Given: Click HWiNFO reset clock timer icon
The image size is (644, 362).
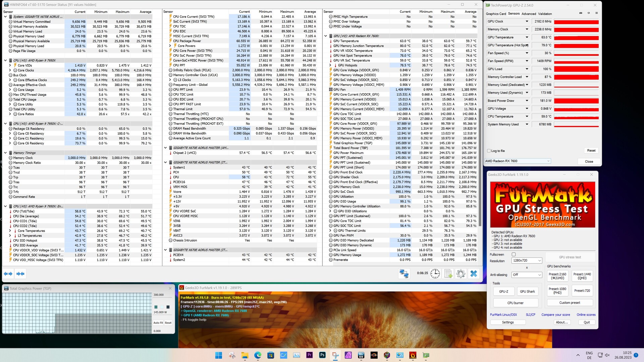Looking at the screenshot, I should (435, 274).
